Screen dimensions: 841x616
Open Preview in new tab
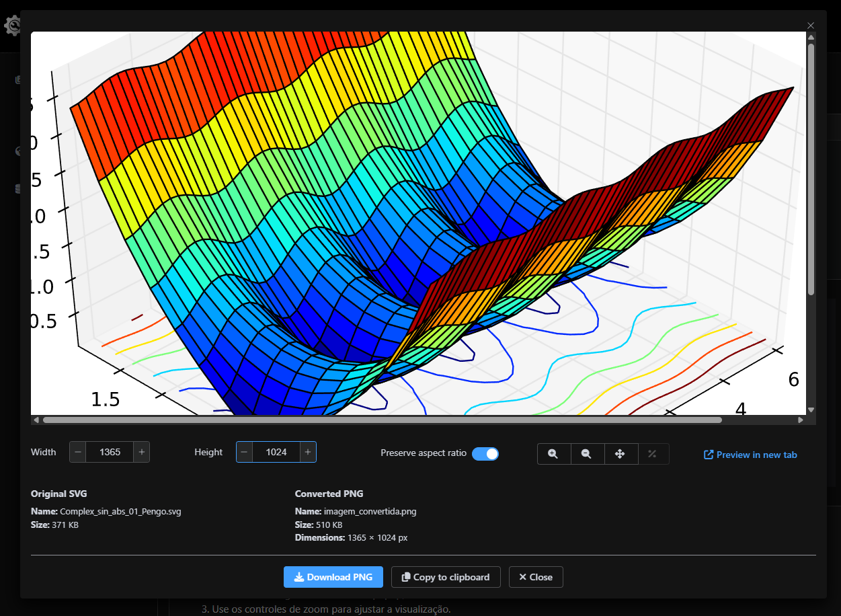pyautogui.click(x=750, y=455)
